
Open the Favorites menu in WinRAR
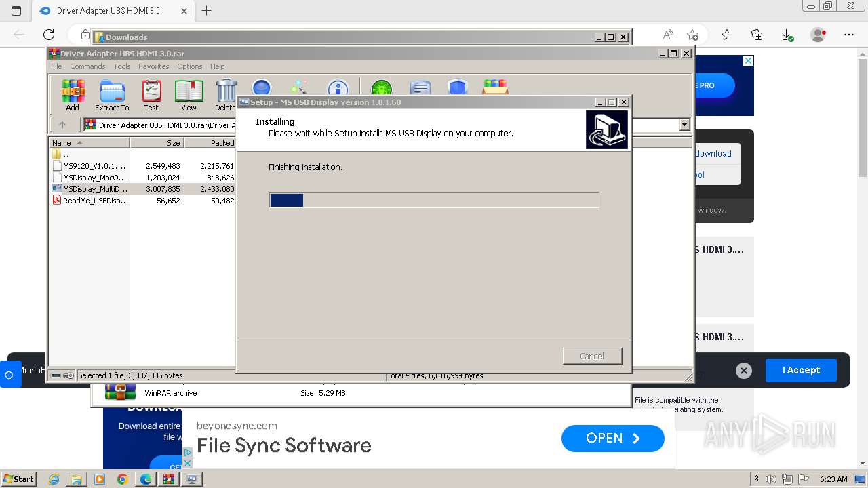(x=154, y=66)
